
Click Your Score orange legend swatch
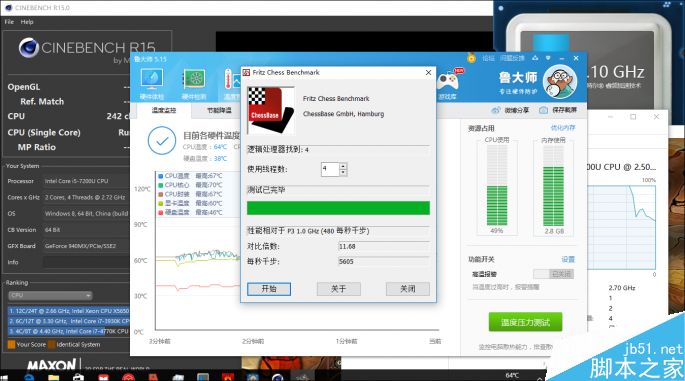(x=11, y=344)
